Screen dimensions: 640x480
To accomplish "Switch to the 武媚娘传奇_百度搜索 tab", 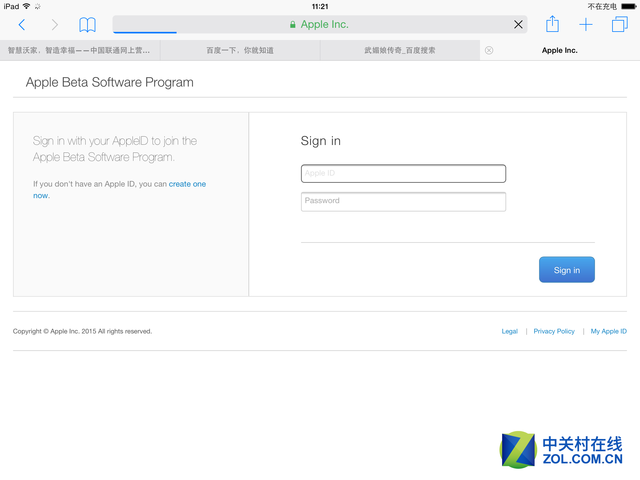I will [x=400, y=50].
